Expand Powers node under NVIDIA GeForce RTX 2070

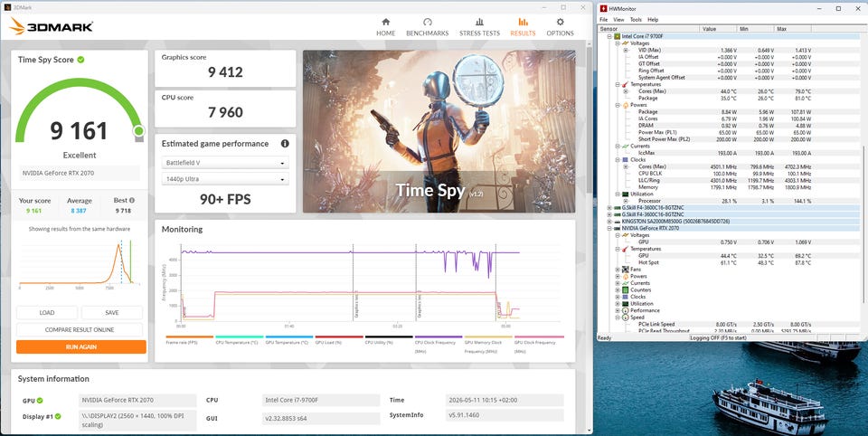(618, 276)
